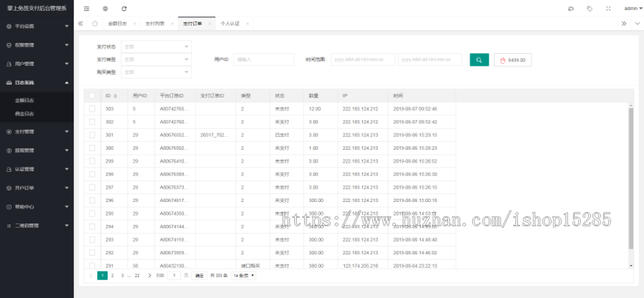
Task: Expand the 平台设置 sidebar menu
Action: 37,27
